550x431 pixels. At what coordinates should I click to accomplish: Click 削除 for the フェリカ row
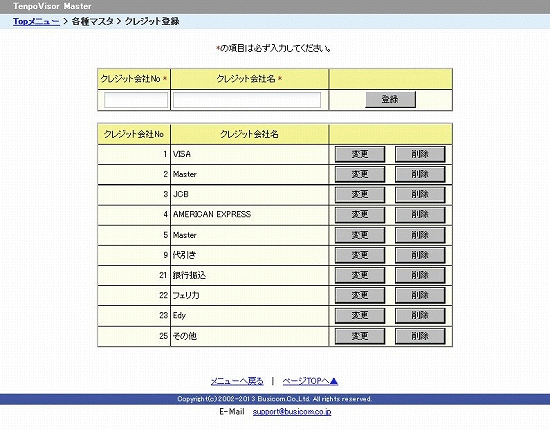(x=420, y=295)
